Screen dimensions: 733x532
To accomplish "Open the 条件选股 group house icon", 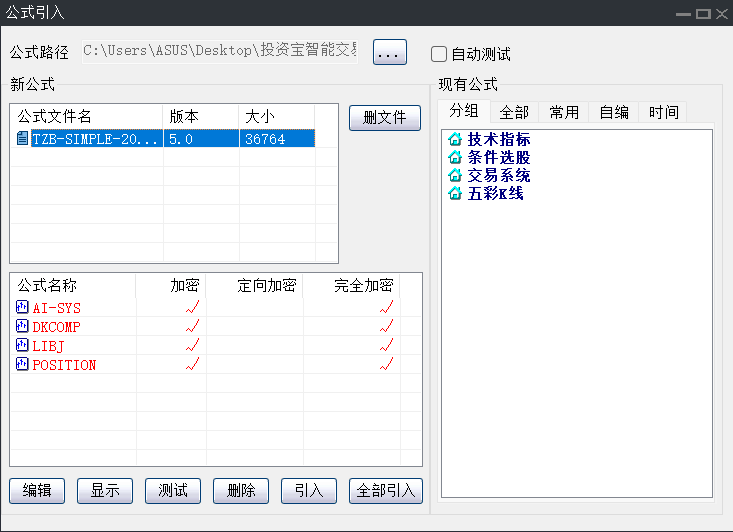I will [x=456, y=158].
